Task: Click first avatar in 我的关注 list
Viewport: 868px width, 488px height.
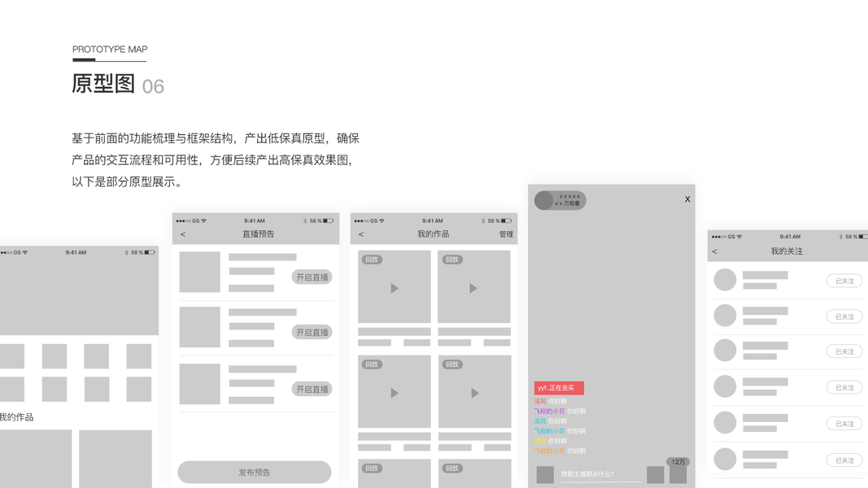Action: 725,280
